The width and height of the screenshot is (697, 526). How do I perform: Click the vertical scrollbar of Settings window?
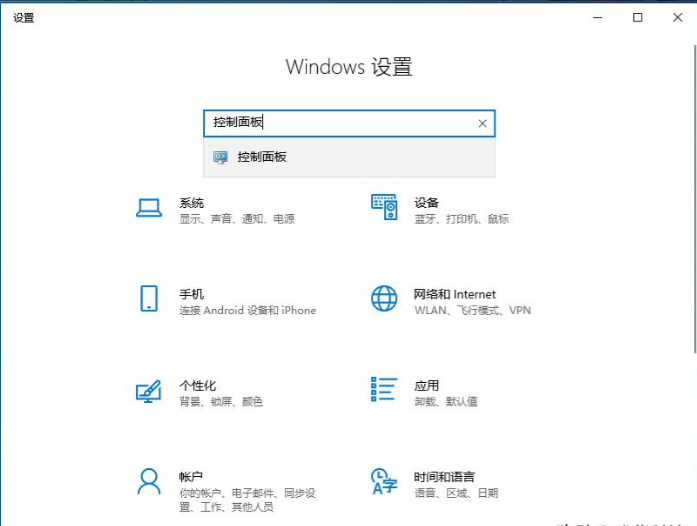coord(695,199)
